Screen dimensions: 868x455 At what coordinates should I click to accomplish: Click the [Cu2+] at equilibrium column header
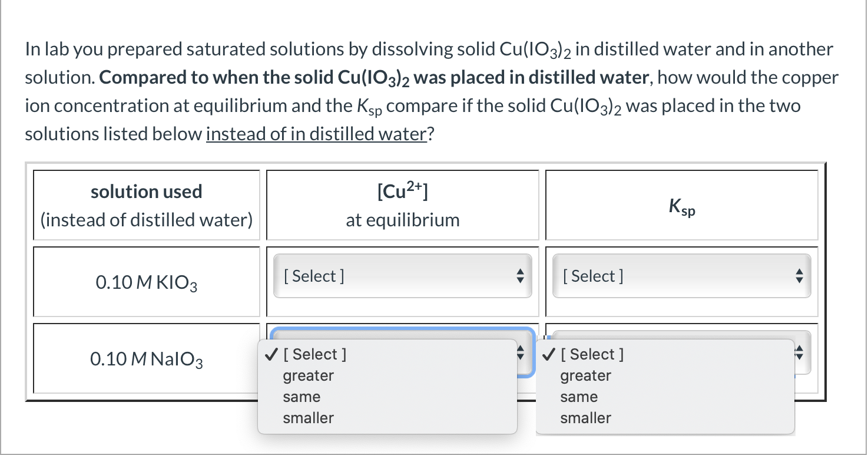(x=402, y=205)
